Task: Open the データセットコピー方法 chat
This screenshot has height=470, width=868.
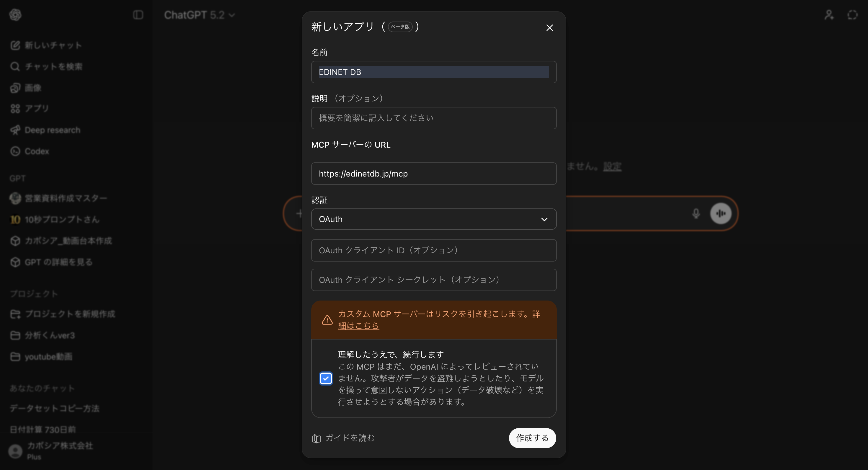Action: (54, 408)
